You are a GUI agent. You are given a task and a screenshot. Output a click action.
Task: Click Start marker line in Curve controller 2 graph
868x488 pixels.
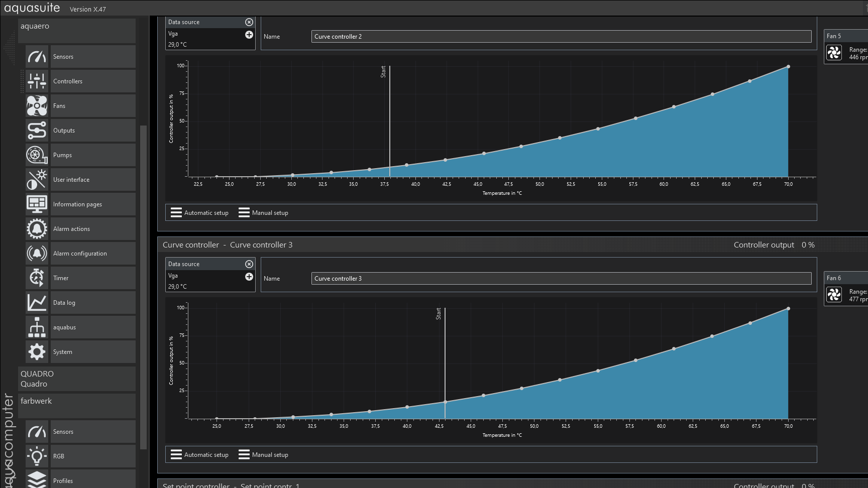pyautogui.click(x=389, y=121)
